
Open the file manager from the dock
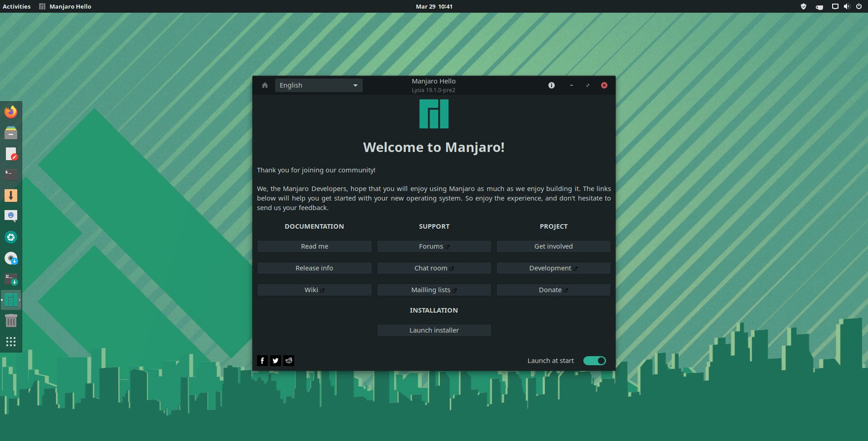pyautogui.click(x=11, y=132)
